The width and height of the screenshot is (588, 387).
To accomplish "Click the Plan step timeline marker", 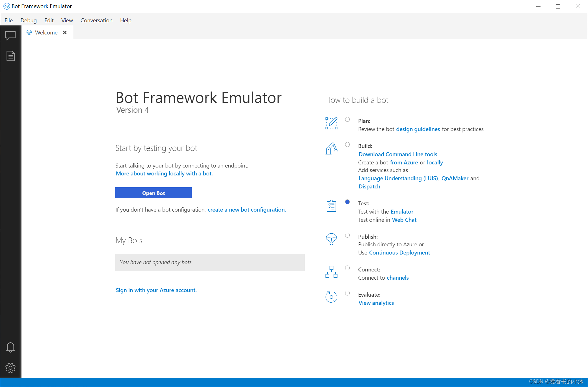I will pos(347,119).
